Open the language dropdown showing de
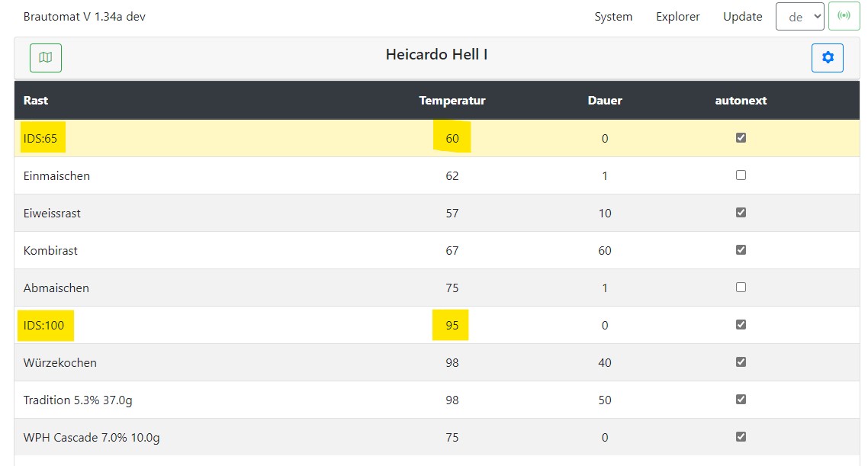This screenshot has width=868, height=466. coord(799,16)
